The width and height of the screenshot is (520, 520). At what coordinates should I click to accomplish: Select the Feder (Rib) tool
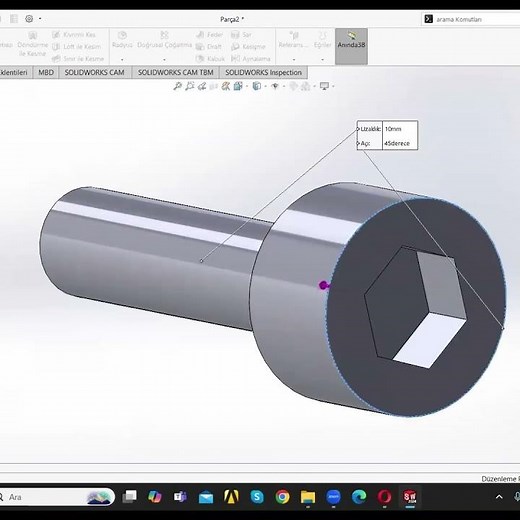click(x=209, y=35)
